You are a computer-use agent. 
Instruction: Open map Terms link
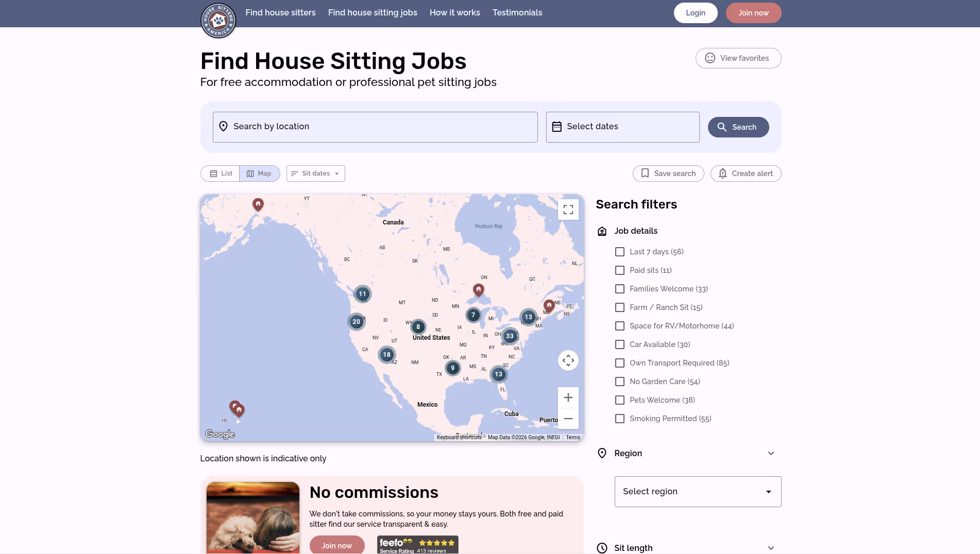click(x=573, y=438)
